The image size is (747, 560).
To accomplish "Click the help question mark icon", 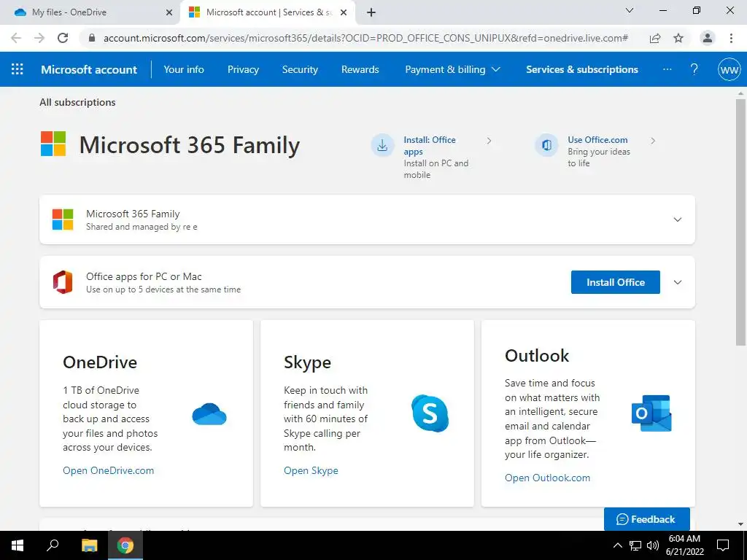I will click(x=694, y=69).
